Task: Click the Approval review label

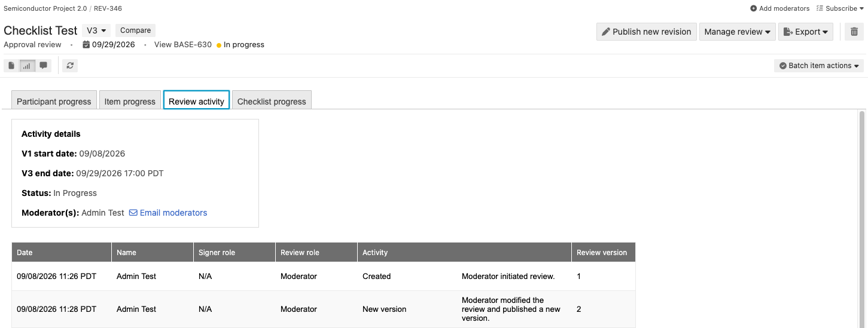Action: [x=32, y=45]
